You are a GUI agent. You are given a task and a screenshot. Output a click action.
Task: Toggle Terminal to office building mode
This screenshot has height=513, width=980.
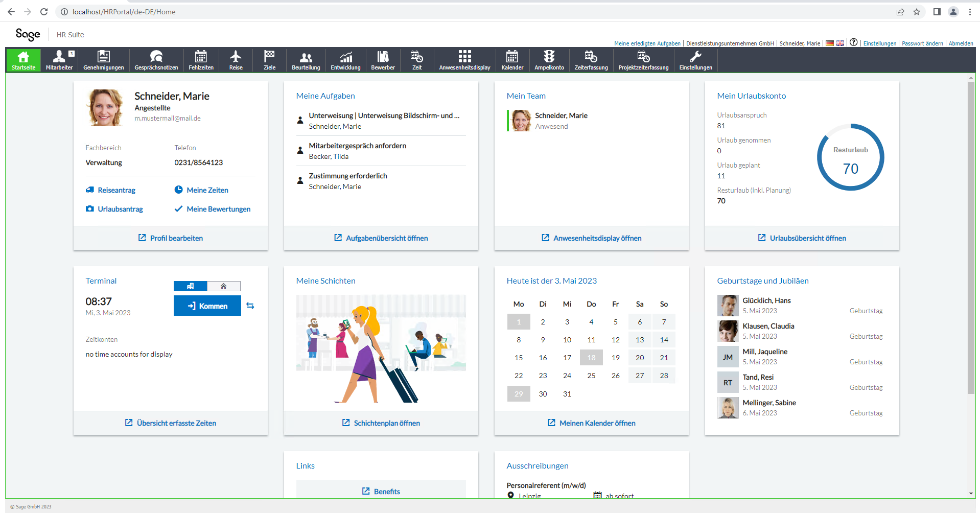[x=191, y=286]
